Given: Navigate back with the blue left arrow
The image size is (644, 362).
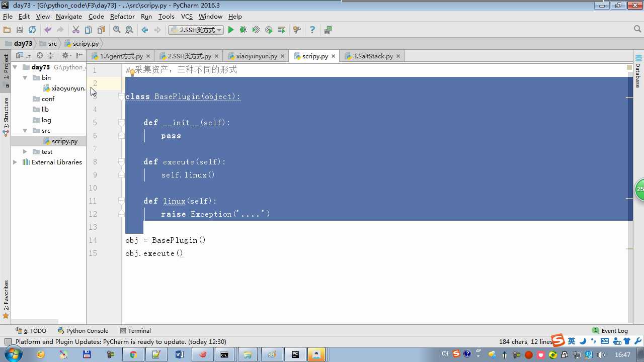Looking at the screenshot, I should 145,30.
